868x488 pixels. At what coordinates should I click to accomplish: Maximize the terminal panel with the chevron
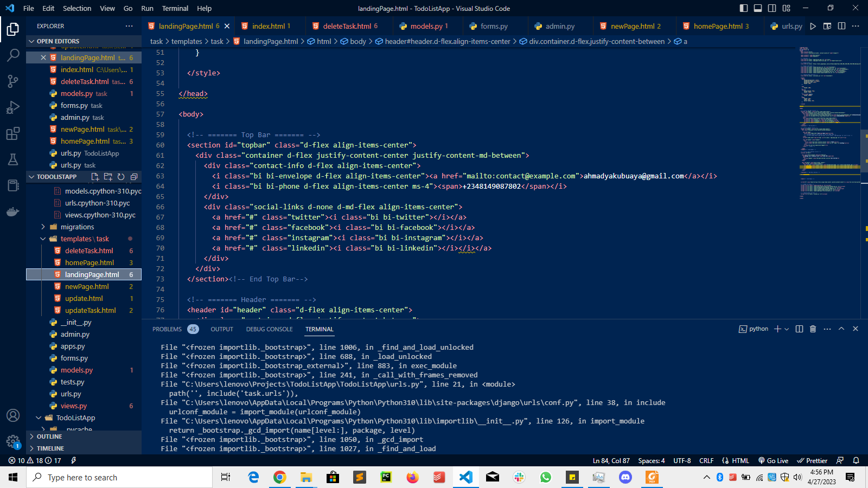[841, 329]
